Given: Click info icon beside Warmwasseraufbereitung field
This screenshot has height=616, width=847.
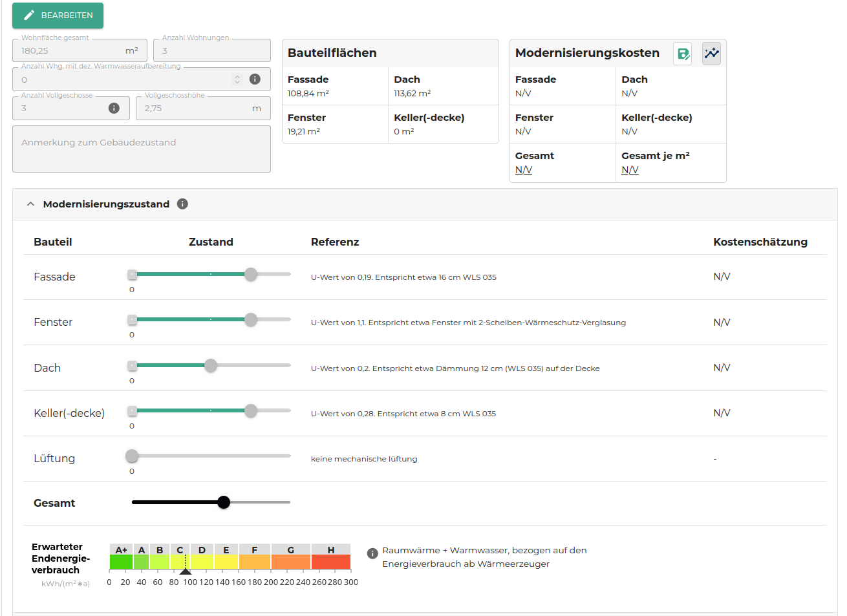Looking at the screenshot, I should (x=255, y=79).
